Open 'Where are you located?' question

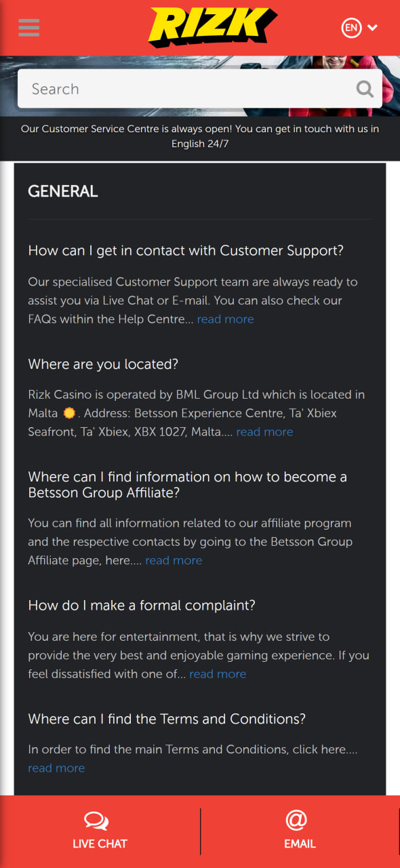click(x=103, y=364)
